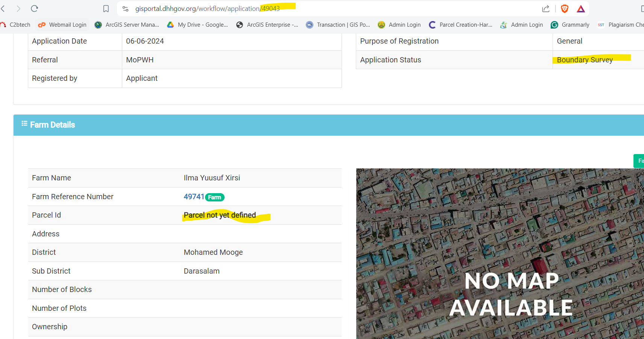Image resolution: width=644 pixels, height=339 pixels.
Task: Open the ArcGIS Server Manager bookmark
Action: click(x=127, y=25)
